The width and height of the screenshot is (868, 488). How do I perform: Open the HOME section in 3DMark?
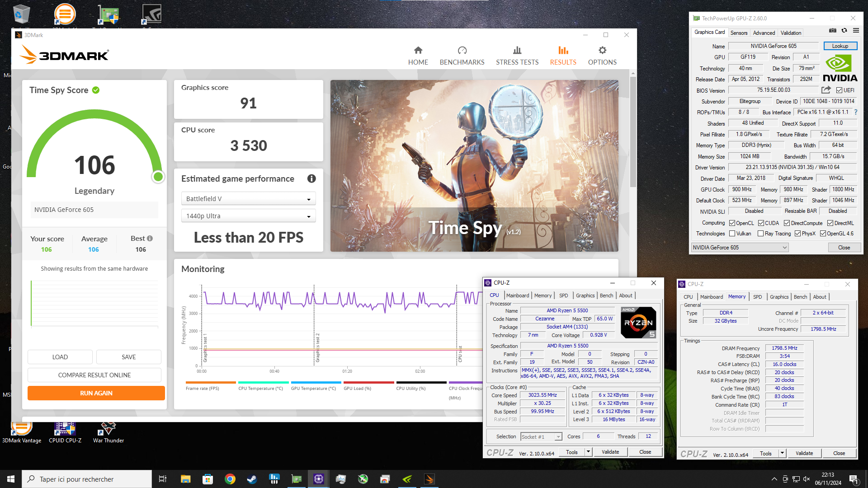click(418, 56)
